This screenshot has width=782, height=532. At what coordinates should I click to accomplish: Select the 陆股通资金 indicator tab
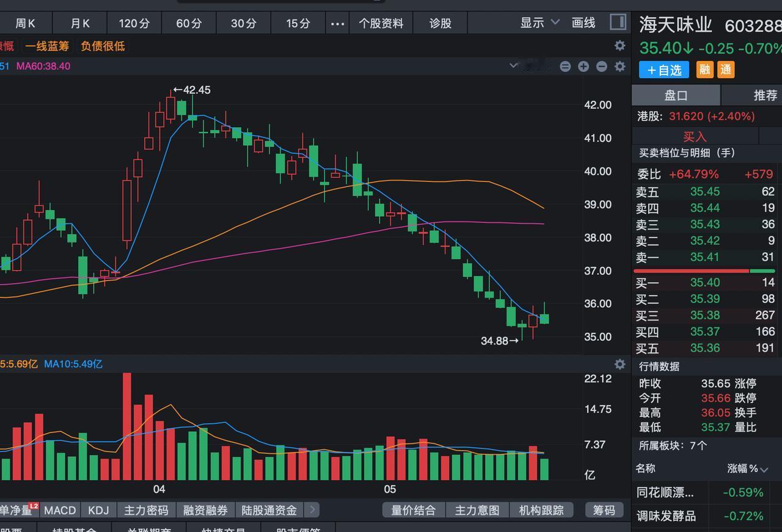[x=269, y=510]
